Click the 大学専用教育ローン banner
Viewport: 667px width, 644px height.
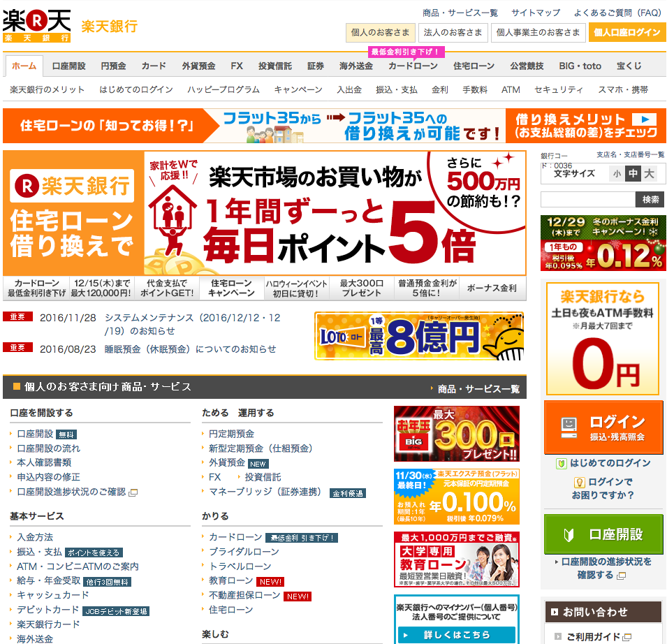click(x=457, y=559)
